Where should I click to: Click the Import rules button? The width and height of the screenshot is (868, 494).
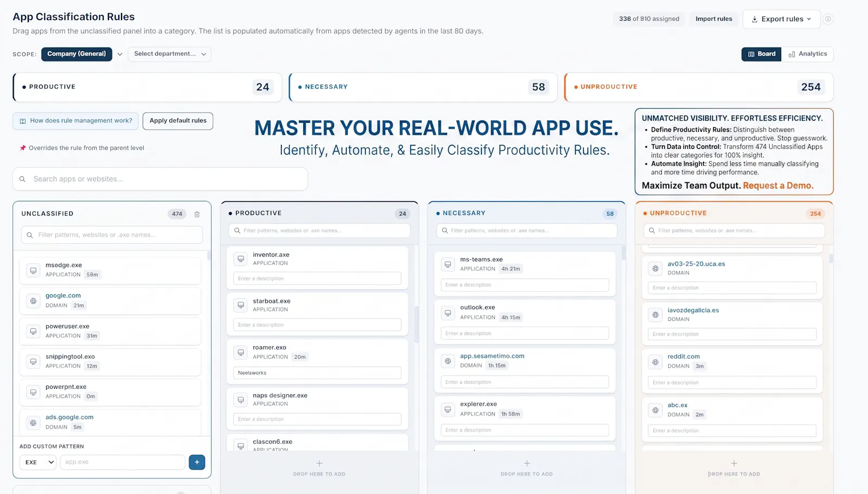pos(713,19)
